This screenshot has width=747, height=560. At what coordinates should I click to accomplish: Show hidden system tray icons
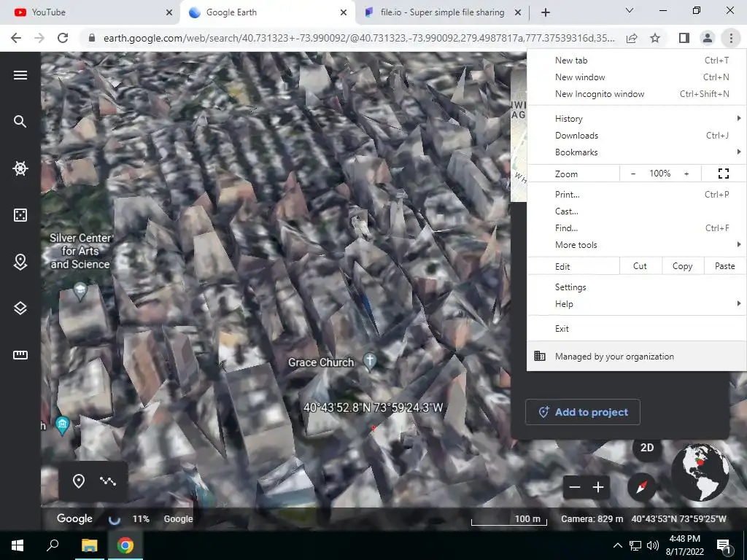617,545
